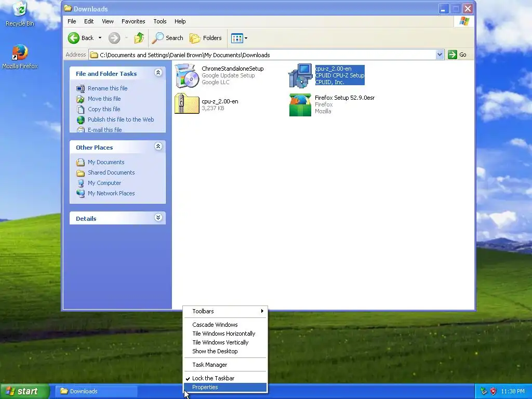Click the ChromeStandaloneSetup file name
532x399 pixels.
click(x=232, y=69)
